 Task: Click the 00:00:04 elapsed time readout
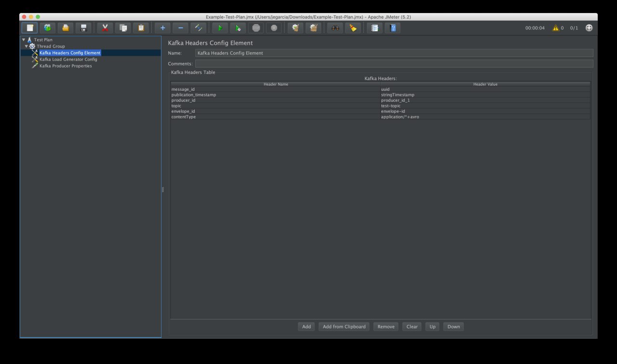coord(535,28)
